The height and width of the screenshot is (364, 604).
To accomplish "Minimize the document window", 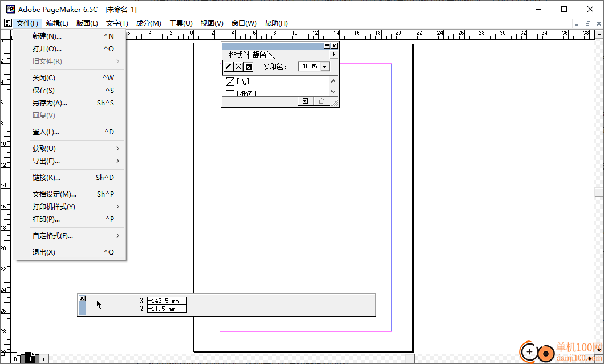I will (577, 23).
